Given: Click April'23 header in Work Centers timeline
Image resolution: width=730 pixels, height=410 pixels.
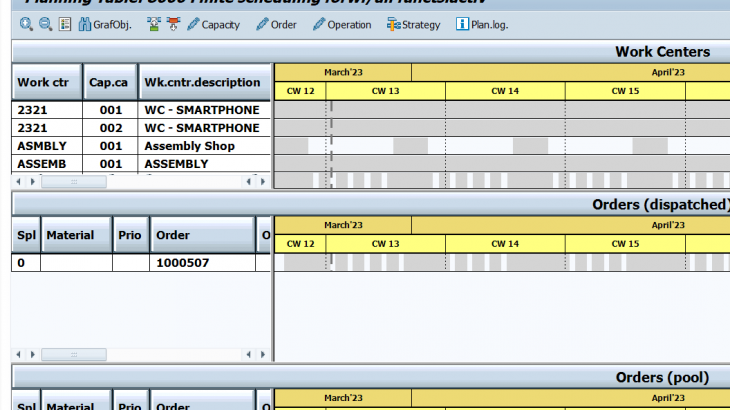Looking at the screenshot, I should 571,72.
